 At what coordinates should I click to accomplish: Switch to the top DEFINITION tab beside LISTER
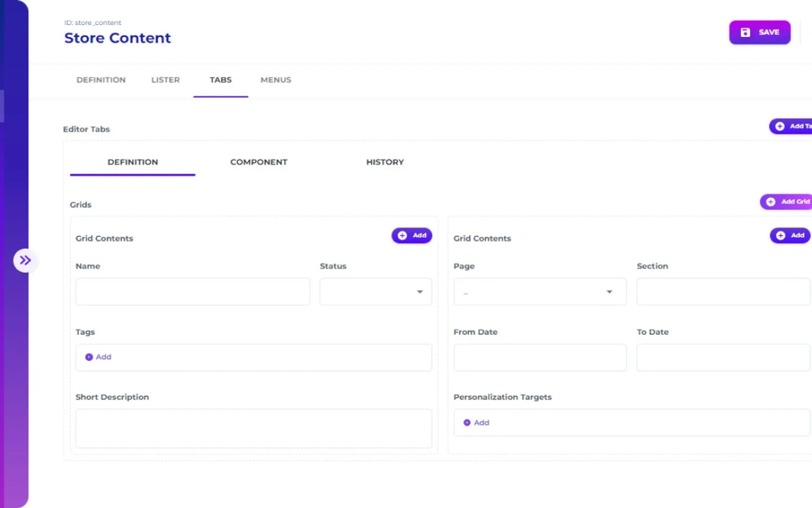click(x=101, y=80)
